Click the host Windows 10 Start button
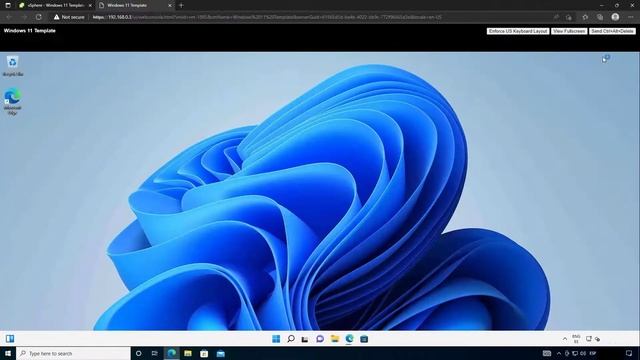Image resolution: width=640 pixels, height=360 pixels. click(8, 353)
